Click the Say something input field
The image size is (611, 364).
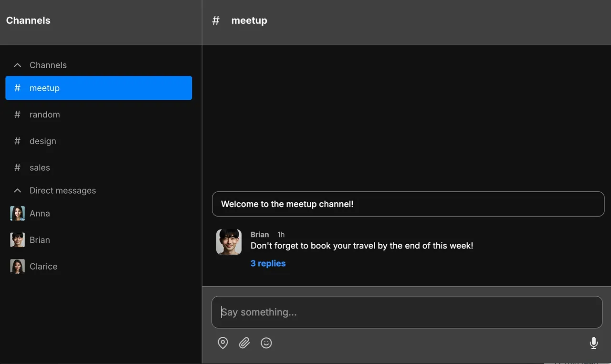407,312
